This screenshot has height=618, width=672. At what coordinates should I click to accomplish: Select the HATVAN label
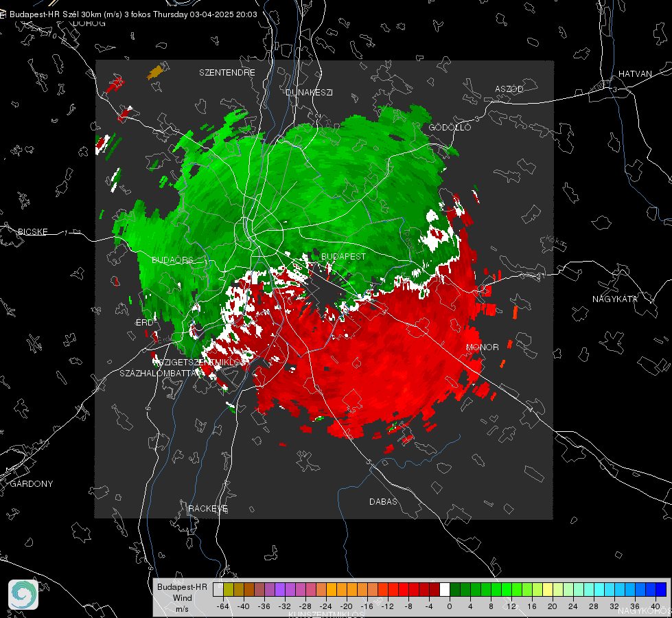(x=635, y=74)
